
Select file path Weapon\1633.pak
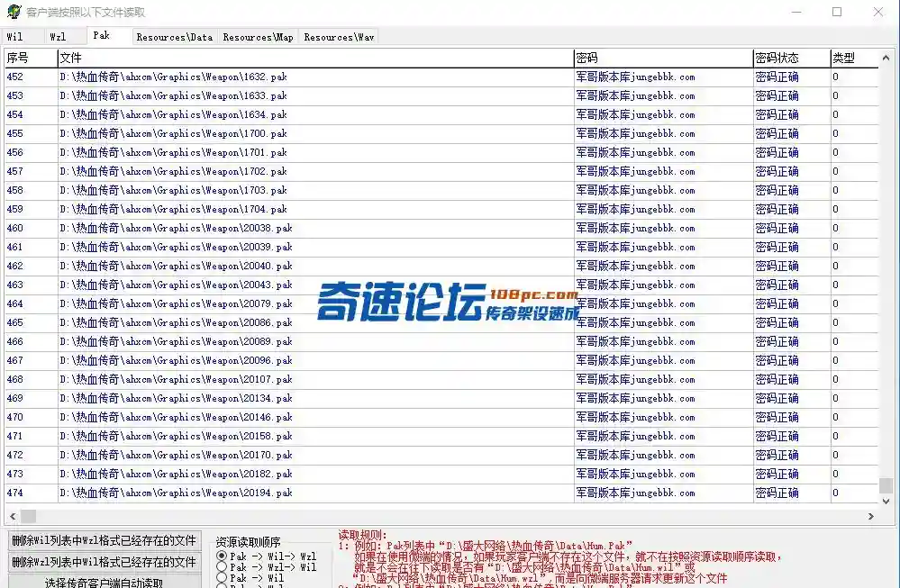[173, 95]
